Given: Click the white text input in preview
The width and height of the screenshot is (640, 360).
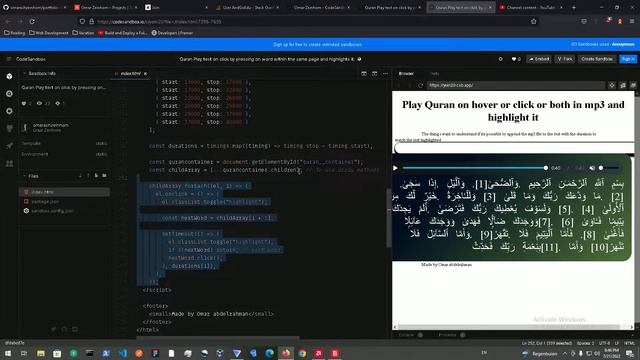Looking at the screenshot, I should pyautogui.click(x=514, y=147).
